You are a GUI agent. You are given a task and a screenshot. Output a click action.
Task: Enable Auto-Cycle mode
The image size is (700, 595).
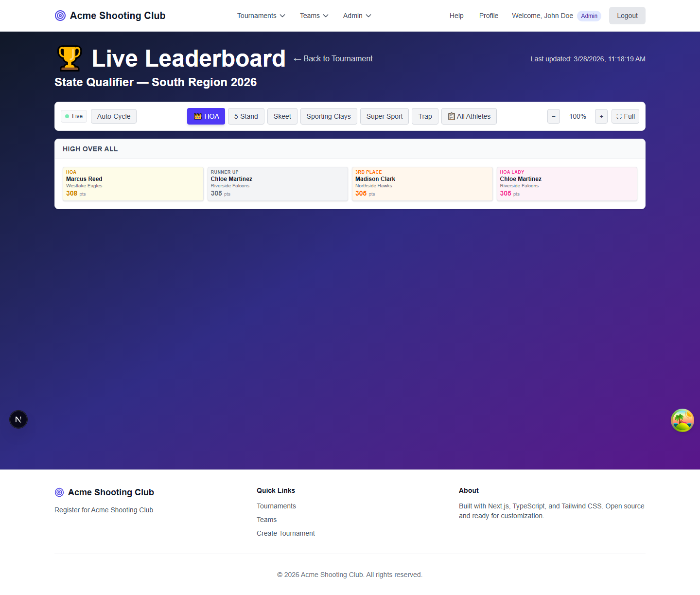pyautogui.click(x=114, y=116)
